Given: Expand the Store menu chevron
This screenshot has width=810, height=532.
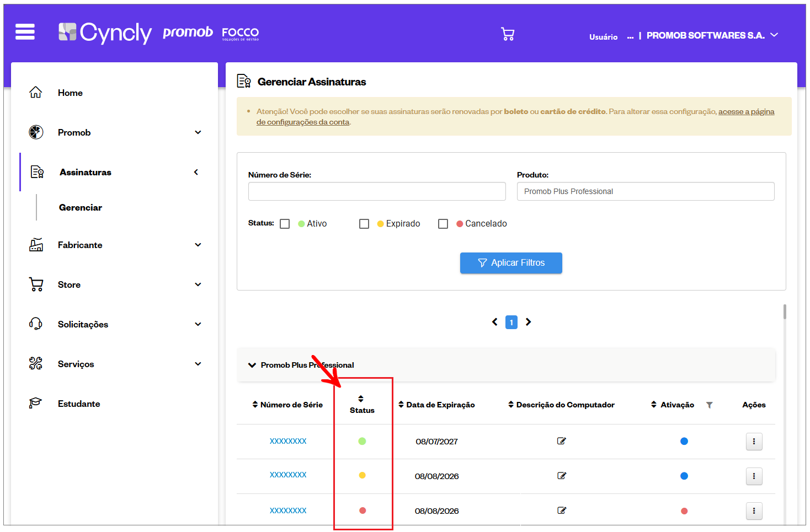Looking at the screenshot, I should coord(198,284).
